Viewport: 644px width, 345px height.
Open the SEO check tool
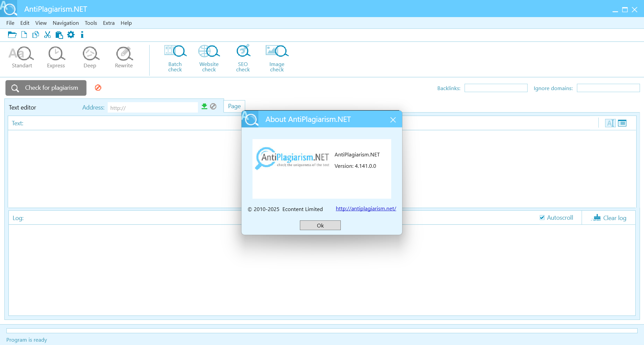(243, 58)
